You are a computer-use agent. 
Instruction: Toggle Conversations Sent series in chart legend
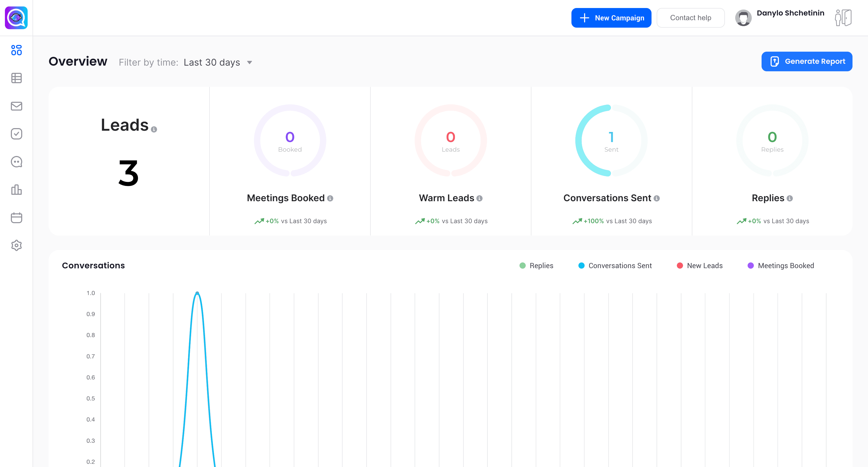[x=615, y=266]
